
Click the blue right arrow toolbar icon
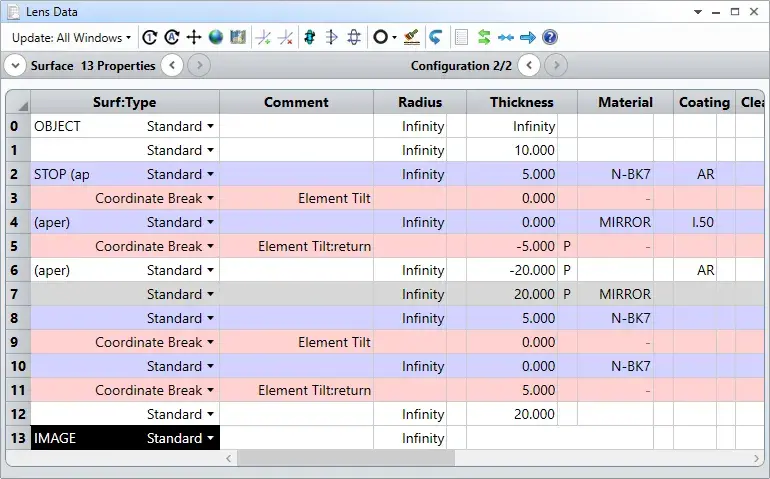pos(527,37)
